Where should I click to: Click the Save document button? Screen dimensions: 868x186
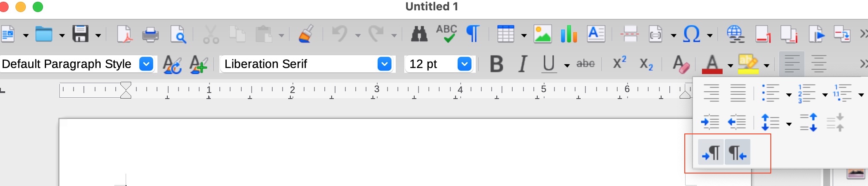tap(80, 34)
